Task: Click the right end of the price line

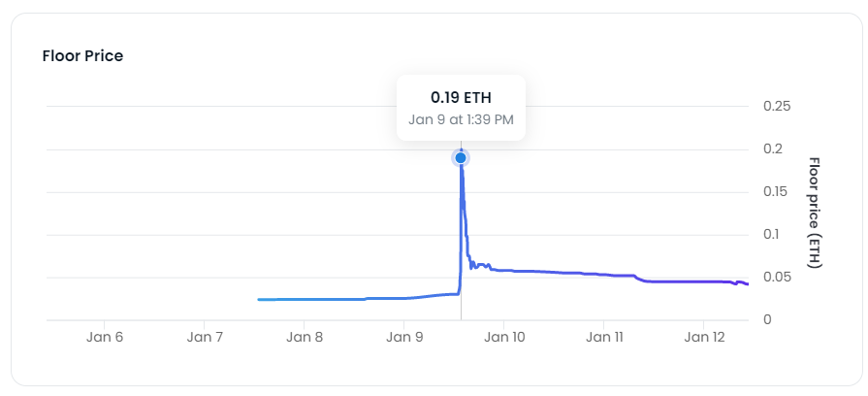Action: coord(747,284)
